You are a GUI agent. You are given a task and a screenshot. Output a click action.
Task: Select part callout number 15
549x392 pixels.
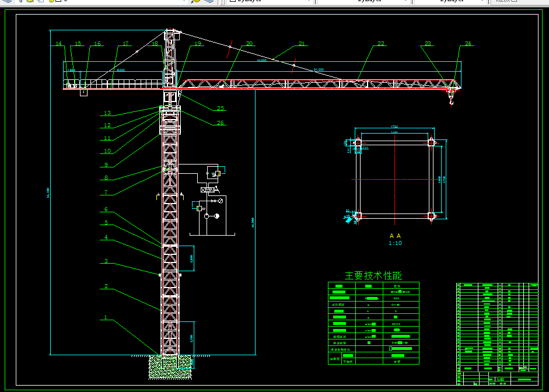[x=78, y=43]
